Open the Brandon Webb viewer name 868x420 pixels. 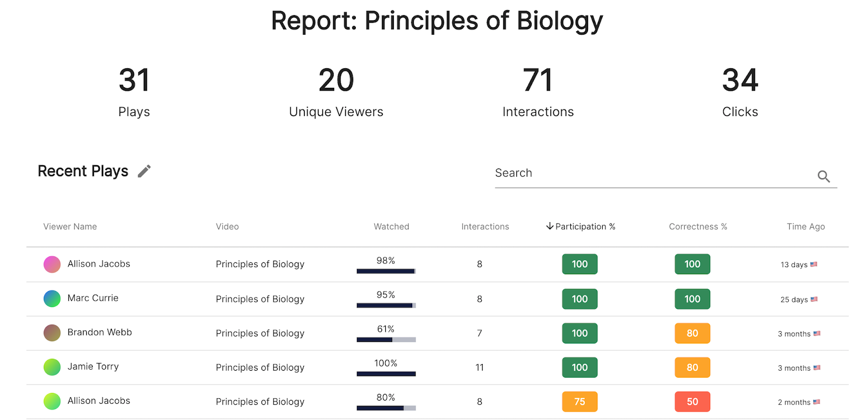[100, 332]
